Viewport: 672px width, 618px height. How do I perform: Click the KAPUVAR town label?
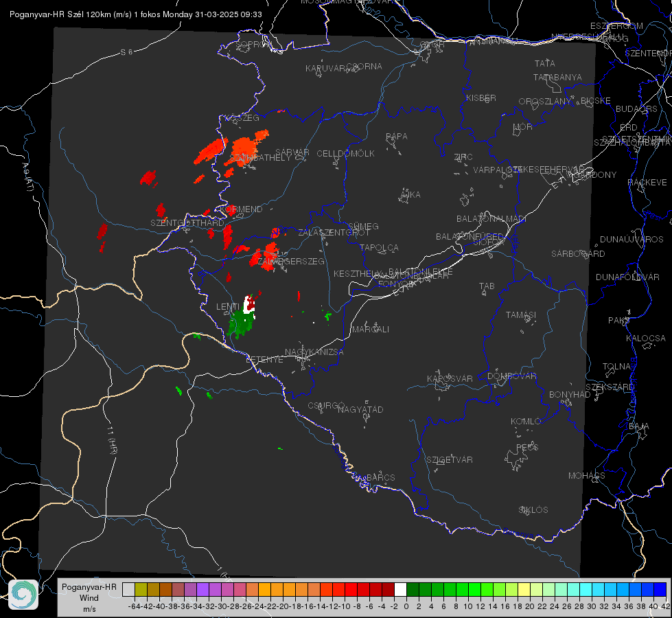(325, 69)
